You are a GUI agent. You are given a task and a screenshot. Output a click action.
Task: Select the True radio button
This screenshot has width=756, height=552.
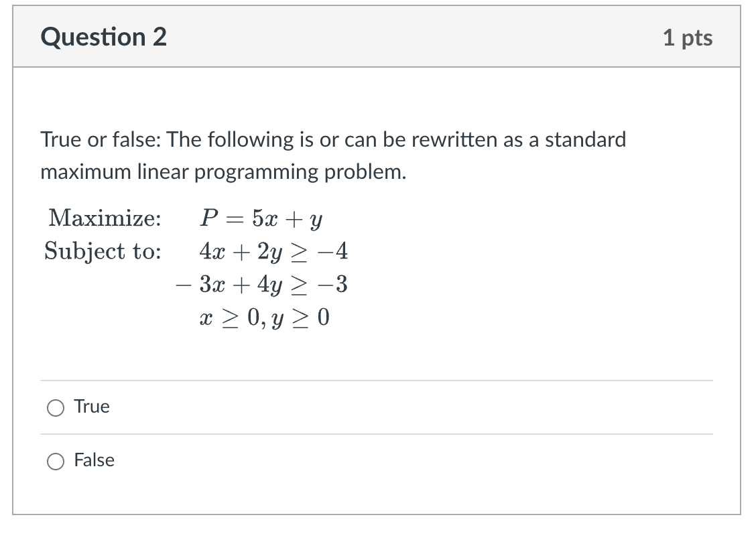[x=57, y=407]
